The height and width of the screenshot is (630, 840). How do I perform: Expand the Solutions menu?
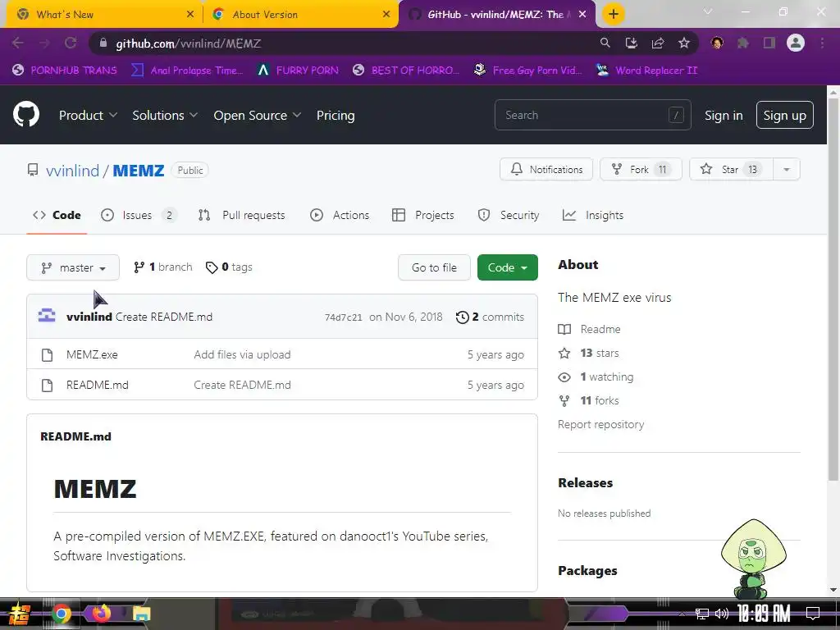pos(165,115)
